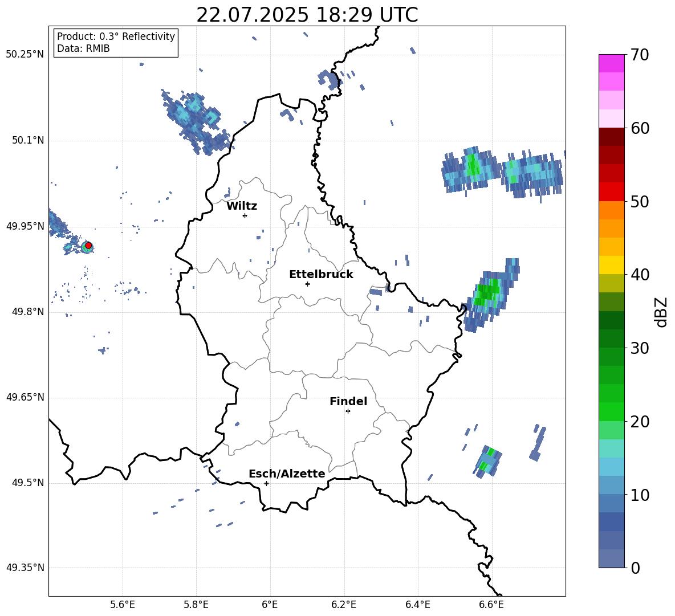Click the Findel city label
Image resolution: width=675 pixels, height=616 pixels.
click(348, 401)
